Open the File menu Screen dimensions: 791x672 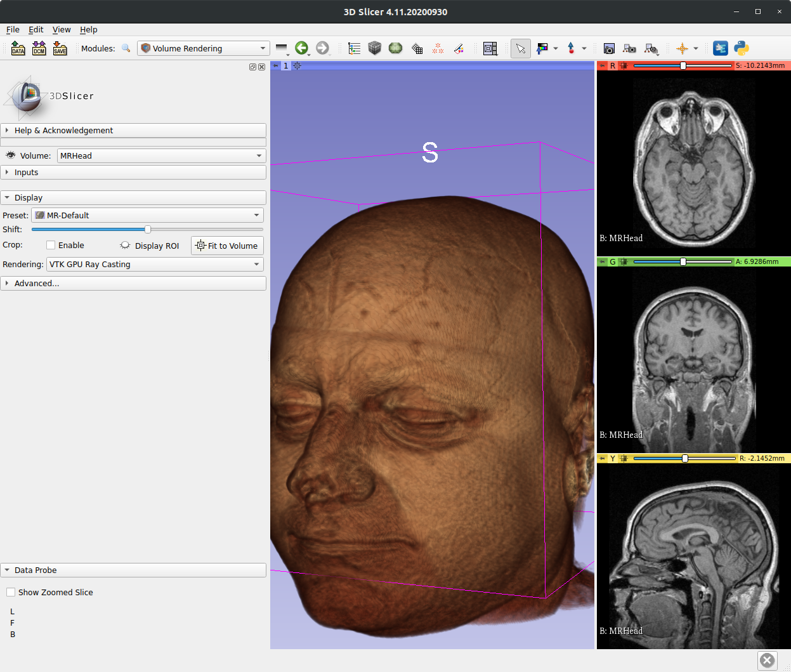pos(13,29)
